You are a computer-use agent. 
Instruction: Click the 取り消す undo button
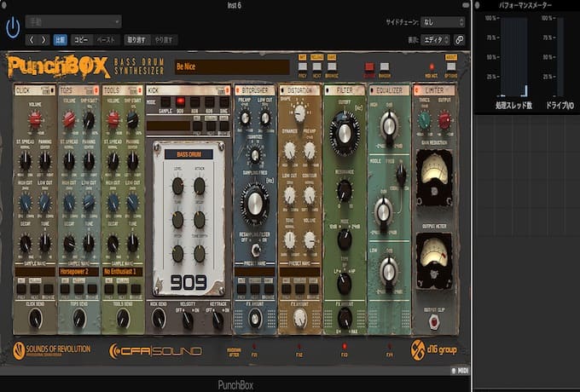136,40
